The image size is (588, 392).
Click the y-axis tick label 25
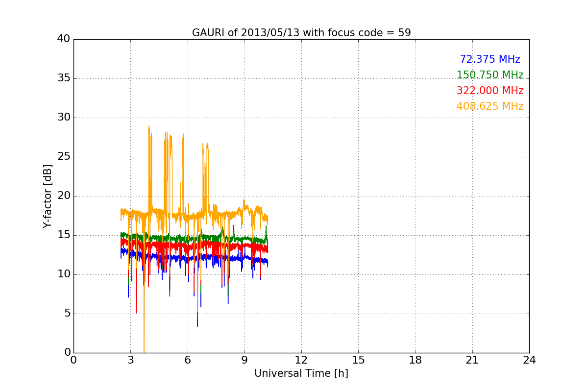coord(64,157)
